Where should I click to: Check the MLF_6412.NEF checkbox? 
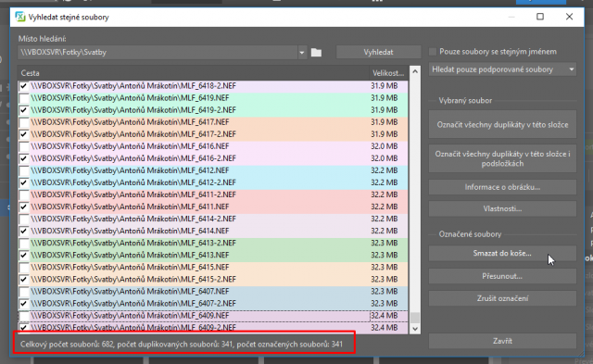pos(24,170)
